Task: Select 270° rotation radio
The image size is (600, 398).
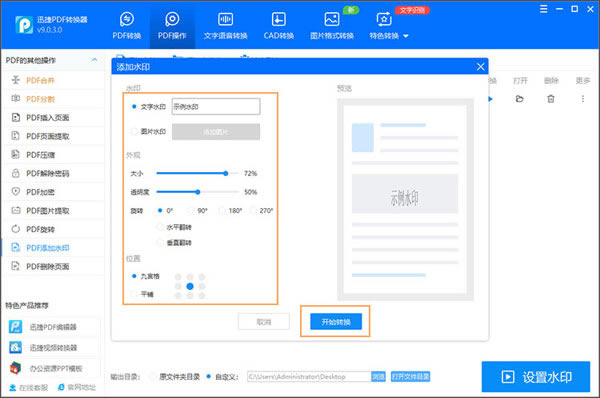Action: point(253,210)
